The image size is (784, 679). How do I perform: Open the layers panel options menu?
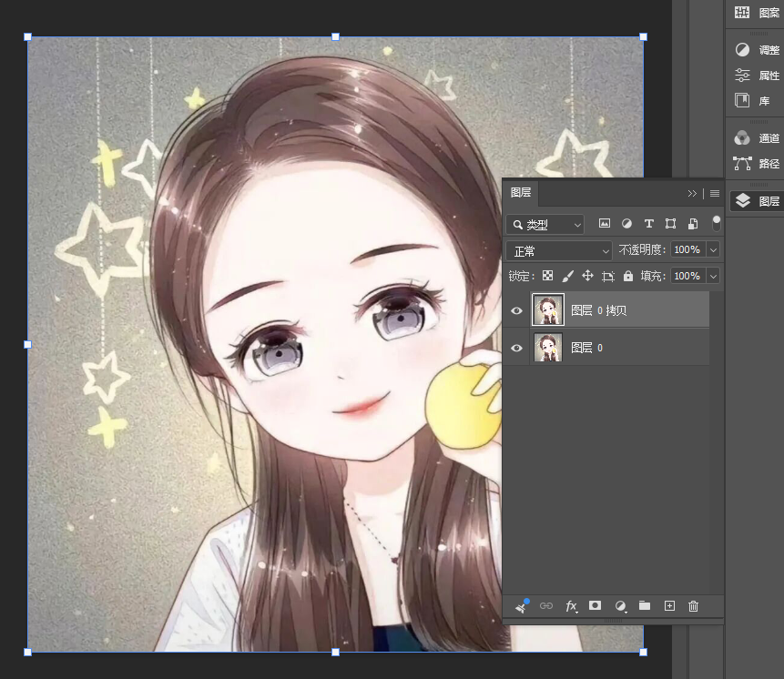(x=715, y=193)
